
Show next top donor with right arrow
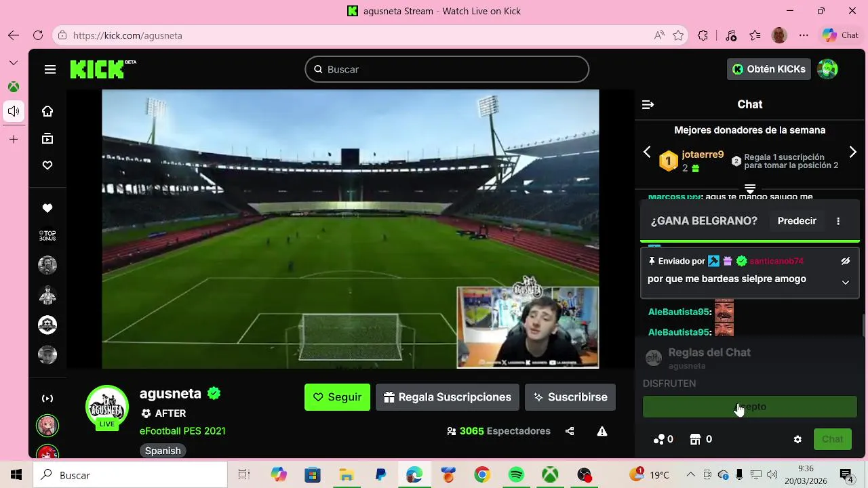coord(853,152)
